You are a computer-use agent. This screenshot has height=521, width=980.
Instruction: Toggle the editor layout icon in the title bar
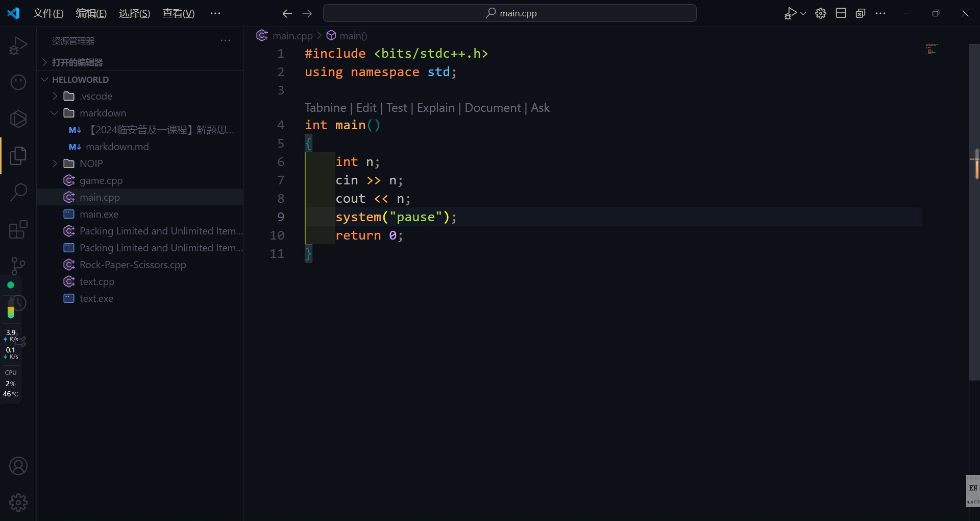(841, 14)
